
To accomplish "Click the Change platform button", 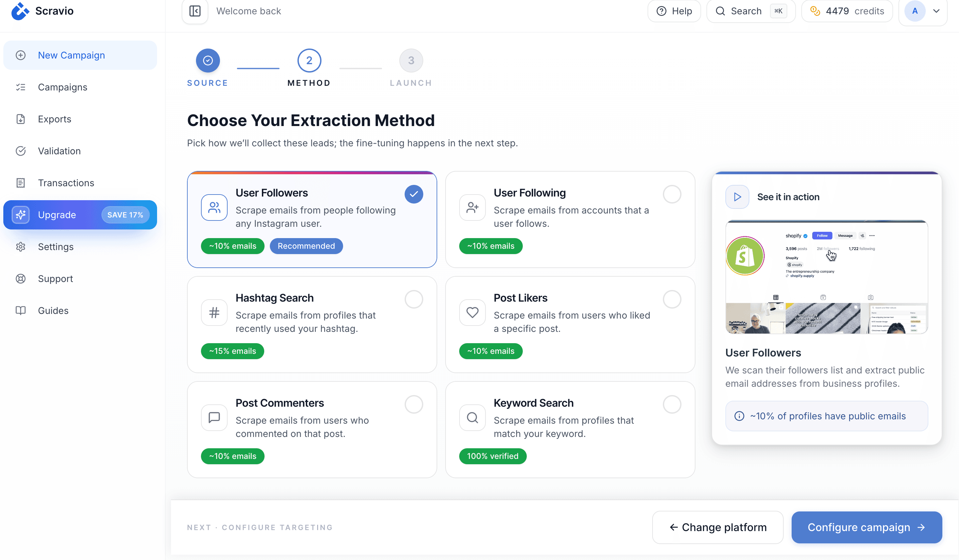I will (x=717, y=527).
